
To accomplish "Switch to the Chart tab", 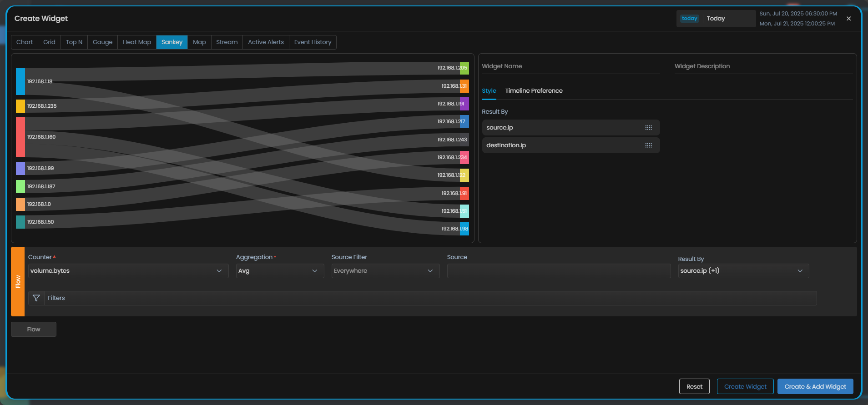I will 25,42.
